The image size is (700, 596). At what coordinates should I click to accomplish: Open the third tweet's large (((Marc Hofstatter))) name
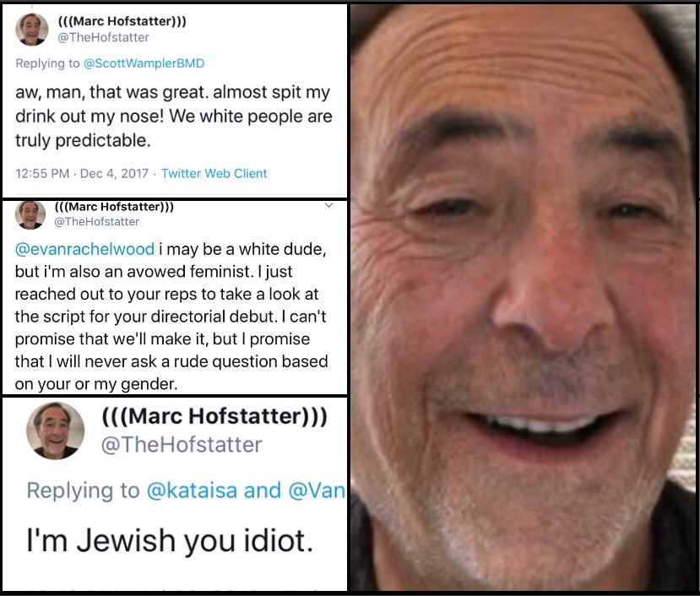coord(214,416)
